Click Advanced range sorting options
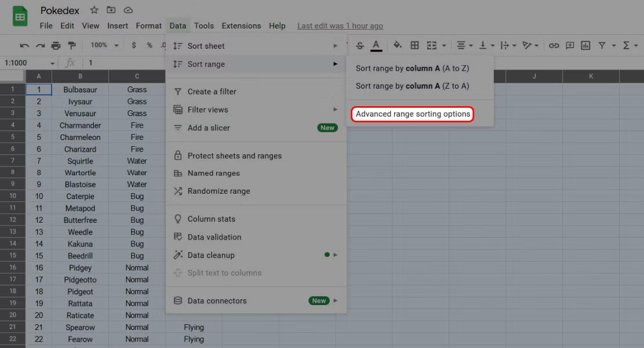 [x=413, y=114]
